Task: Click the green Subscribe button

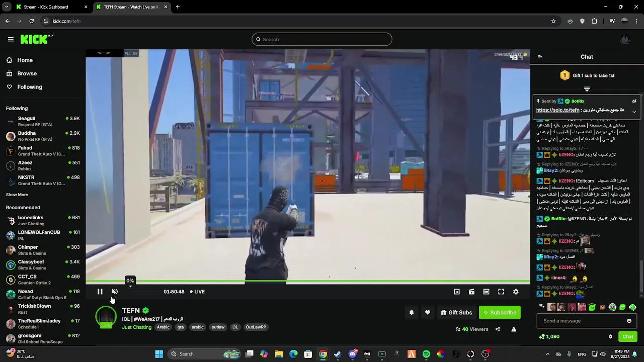Action: [500, 313]
